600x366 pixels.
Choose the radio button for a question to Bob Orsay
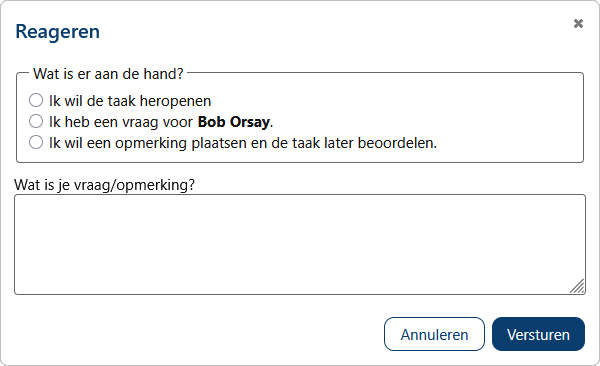coord(36,121)
